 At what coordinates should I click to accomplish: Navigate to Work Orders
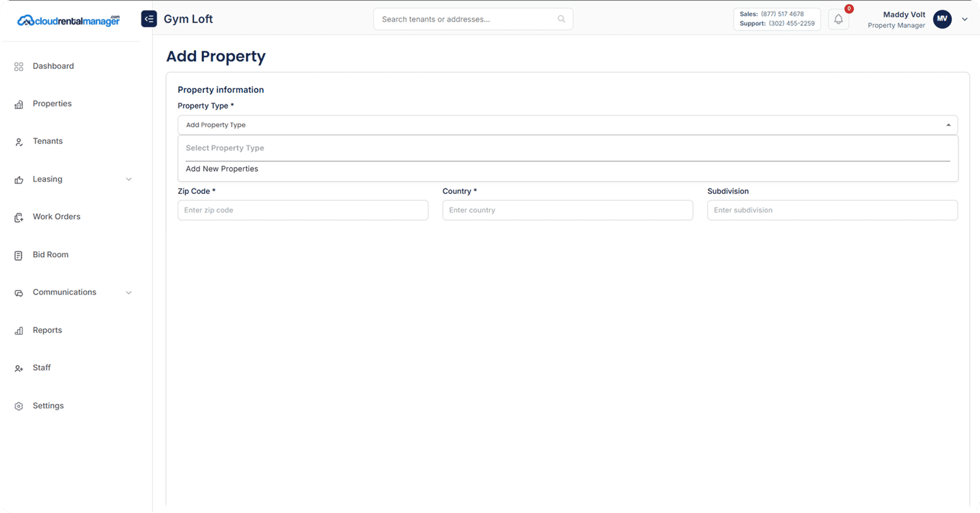(57, 217)
